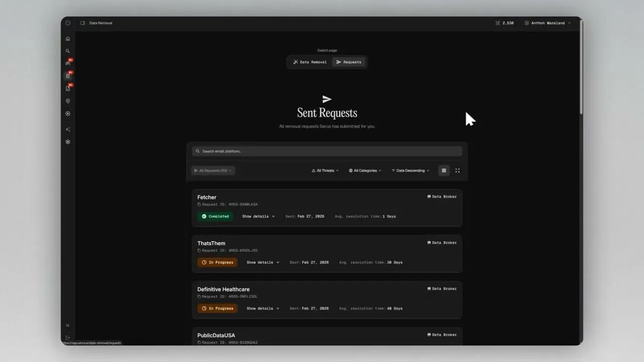644x362 pixels.
Task: Click the Fetcher card title
Action: [x=207, y=197]
